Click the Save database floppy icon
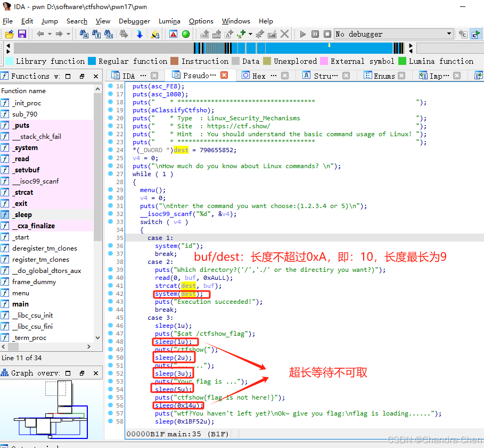Image resolution: width=484 pixels, height=448 pixels. click(22, 34)
